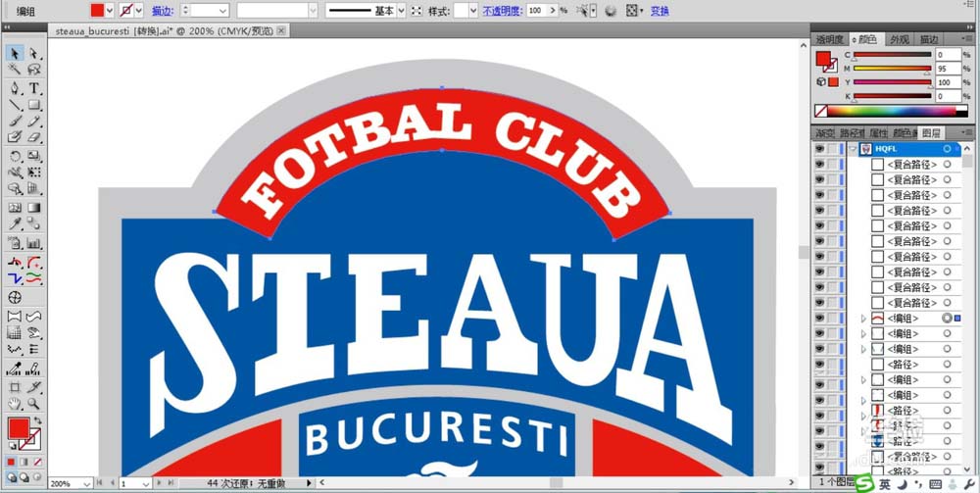Click the 不透明度 link

[x=502, y=11]
